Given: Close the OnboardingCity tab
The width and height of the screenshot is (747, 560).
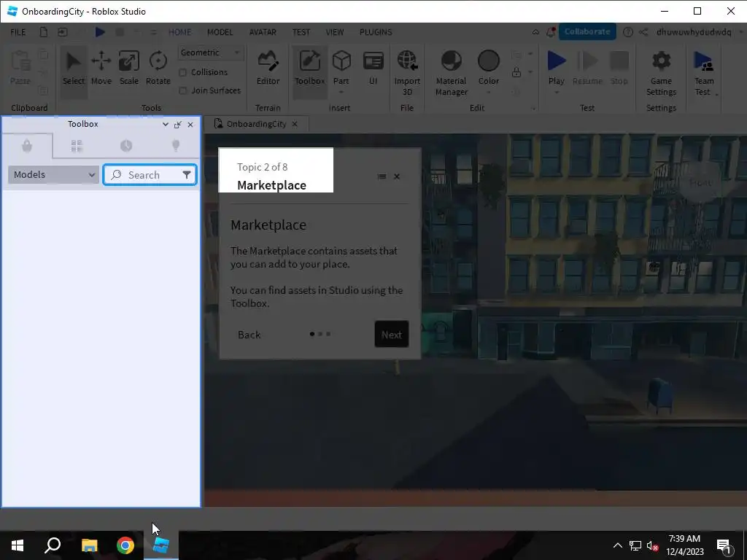Looking at the screenshot, I should (295, 124).
